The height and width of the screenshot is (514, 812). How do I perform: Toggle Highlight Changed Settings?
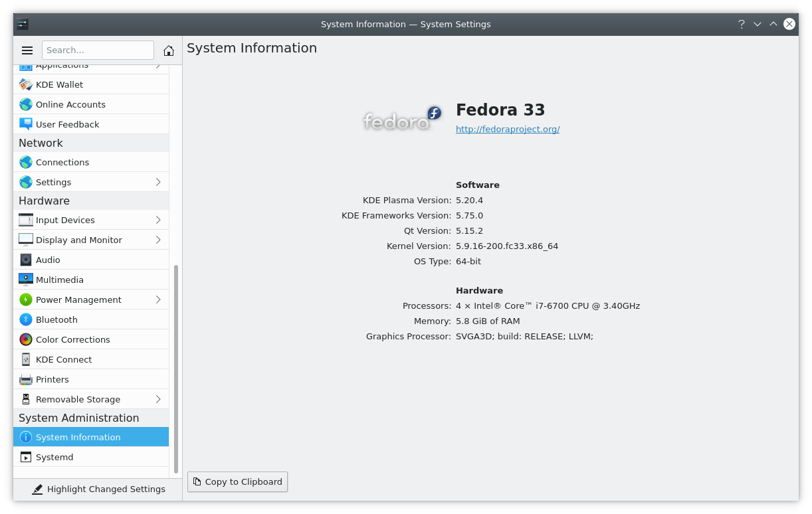[x=98, y=489]
